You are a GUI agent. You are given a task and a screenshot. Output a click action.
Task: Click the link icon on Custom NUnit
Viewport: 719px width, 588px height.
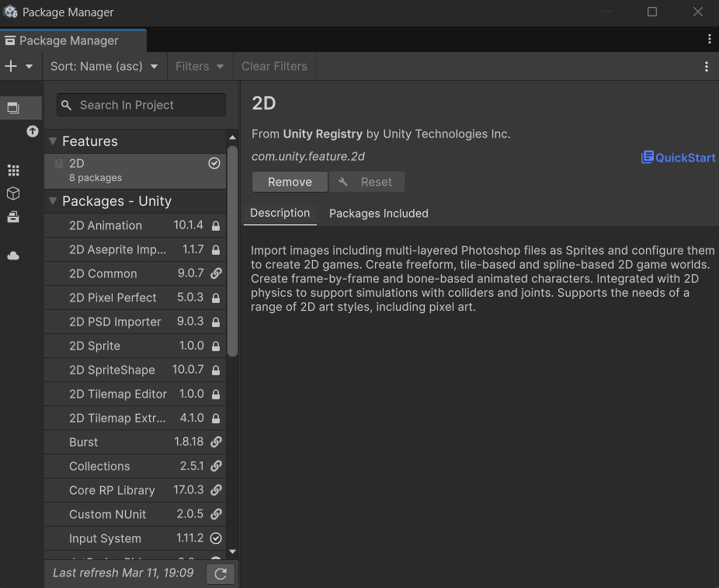[216, 514]
